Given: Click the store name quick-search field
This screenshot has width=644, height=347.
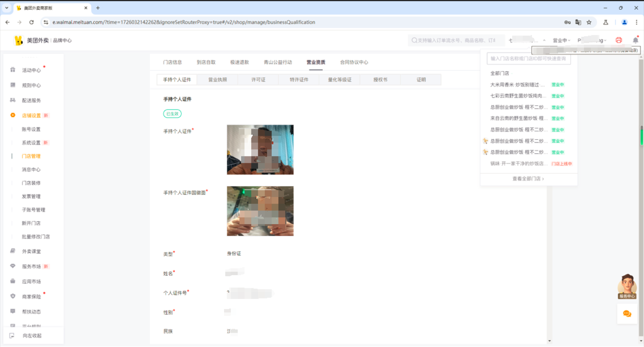Looking at the screenshot, I should [529, 58].
